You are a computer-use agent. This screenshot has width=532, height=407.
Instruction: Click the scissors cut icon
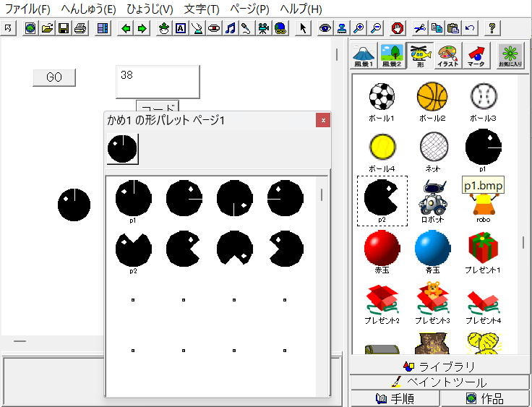click(x=420, y=28)
